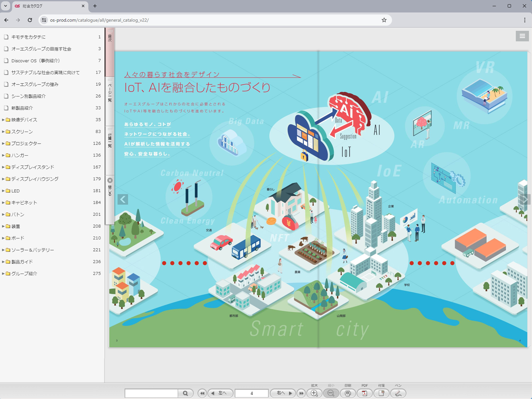Click the page number field showing 4
This screenshot has height=399, width=532.
tap(251, 393)
